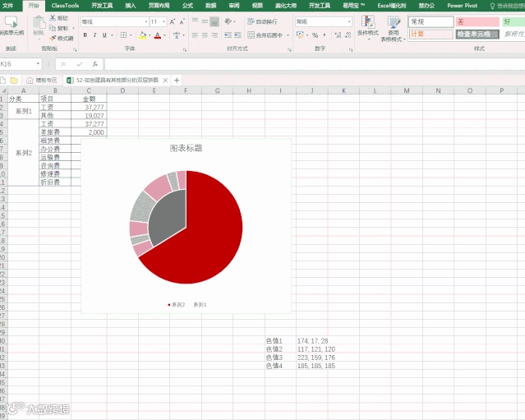Click the Format as Table icon
Screen dimensions: 525x420
394,21
